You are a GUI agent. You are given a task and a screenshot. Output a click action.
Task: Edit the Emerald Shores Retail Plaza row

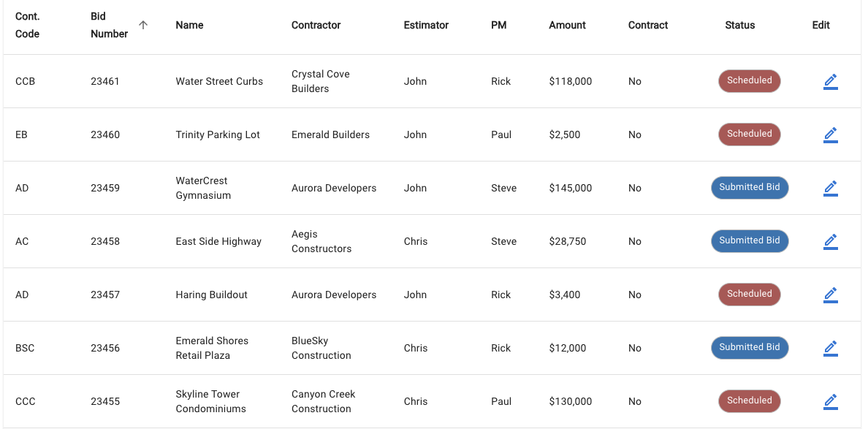[831, 348]
